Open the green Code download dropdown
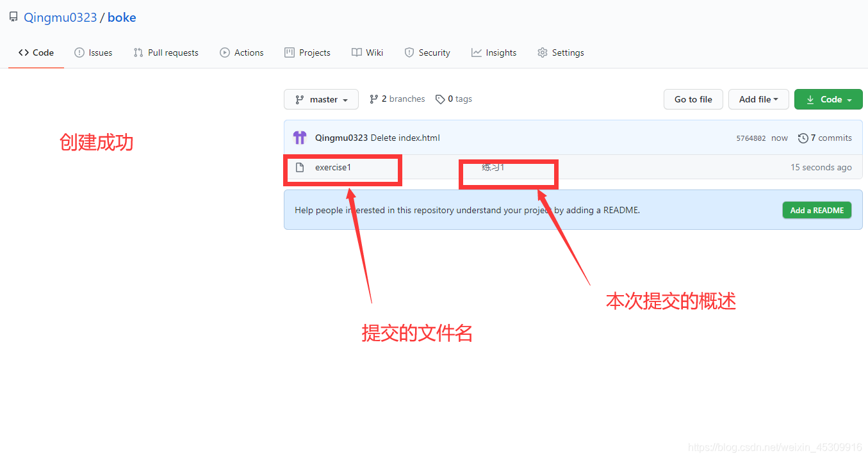 point(828,99)
